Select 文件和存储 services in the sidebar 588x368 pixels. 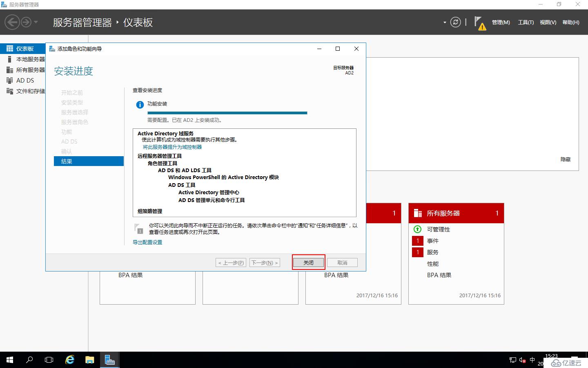tap(23, 91)
